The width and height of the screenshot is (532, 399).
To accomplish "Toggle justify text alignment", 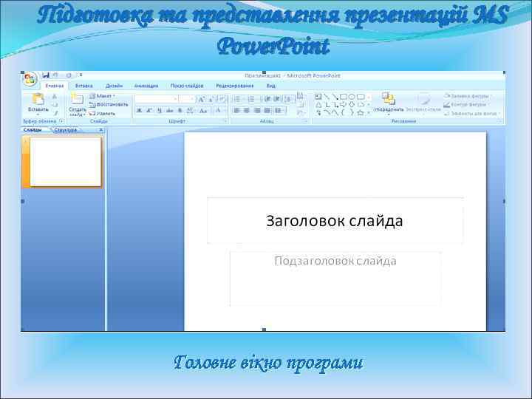I will click(x=267, y=110).
